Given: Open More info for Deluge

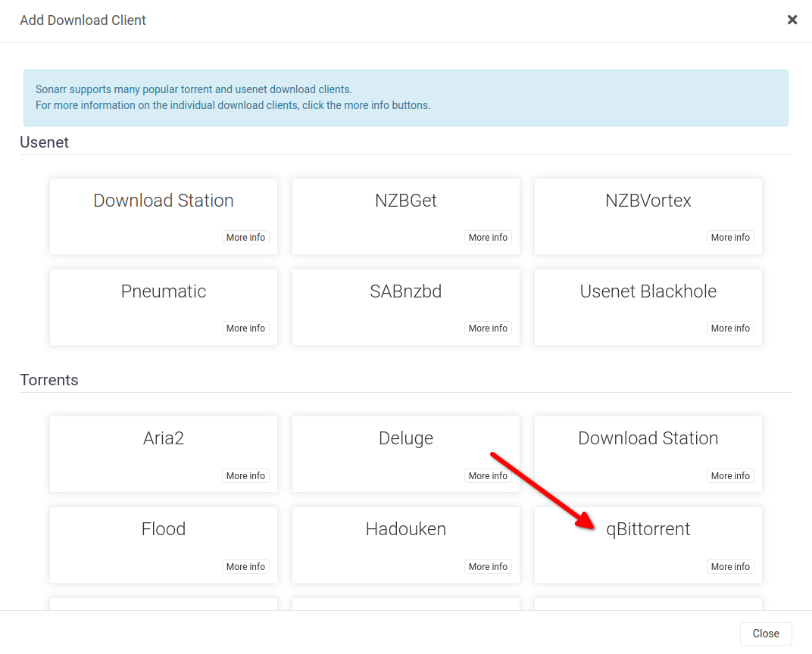Looking at the screenshot, I should coord(488,475).
